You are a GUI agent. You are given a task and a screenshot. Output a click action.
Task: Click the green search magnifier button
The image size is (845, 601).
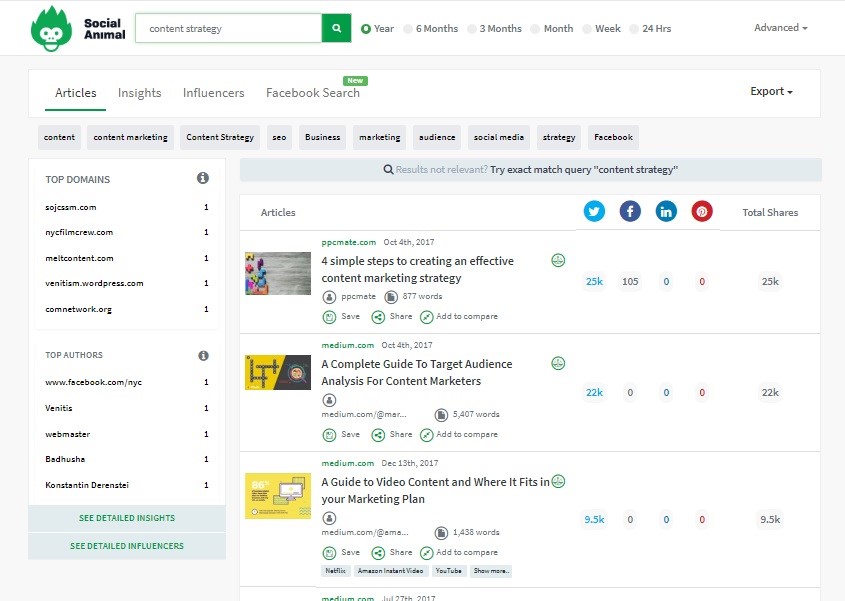336,28
